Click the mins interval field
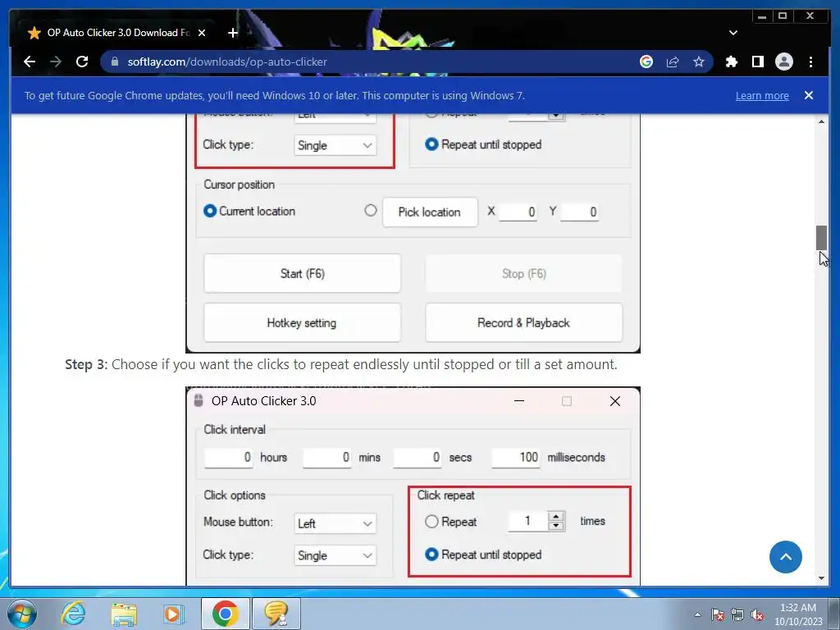This screenshot has width=840, height=630. (326, 458)
